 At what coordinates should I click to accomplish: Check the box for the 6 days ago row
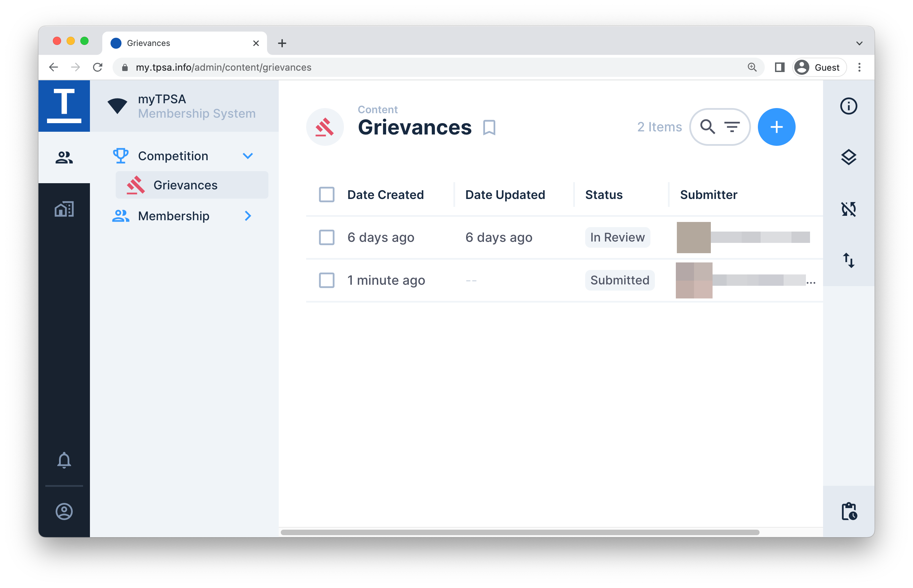click(327, 237)
